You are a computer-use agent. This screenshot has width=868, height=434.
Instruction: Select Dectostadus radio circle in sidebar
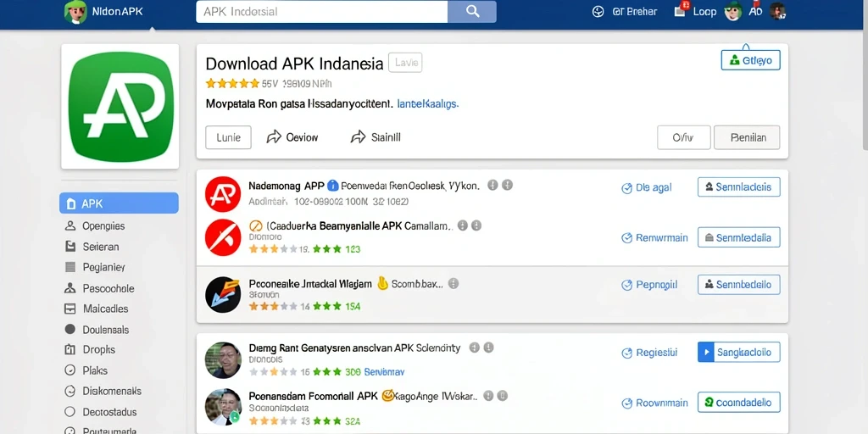[70, 411]
